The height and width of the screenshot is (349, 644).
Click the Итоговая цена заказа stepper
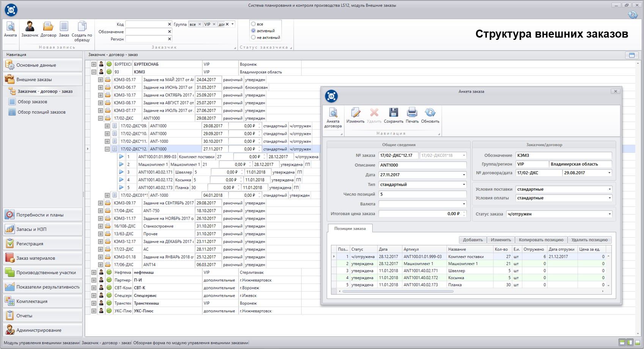(464, 214)
